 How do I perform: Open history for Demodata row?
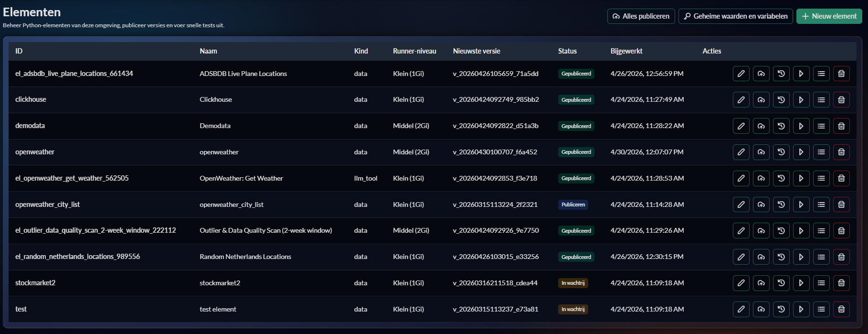(x=781, y=126)
